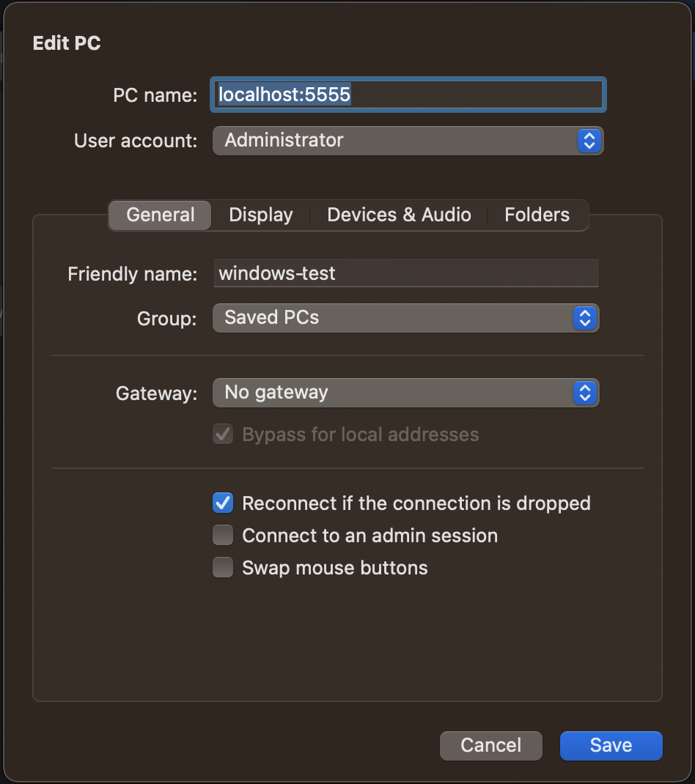The image size is (695, 784).
Task: Click the Cancel button
Action: coord(490,745)
